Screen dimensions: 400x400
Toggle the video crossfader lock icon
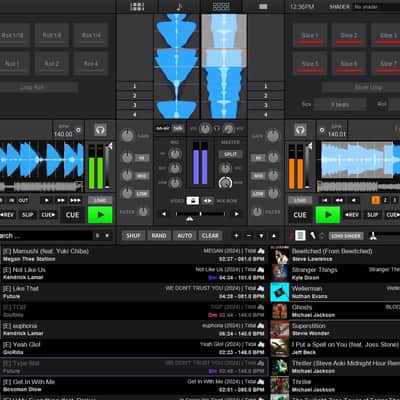[193, 201]
